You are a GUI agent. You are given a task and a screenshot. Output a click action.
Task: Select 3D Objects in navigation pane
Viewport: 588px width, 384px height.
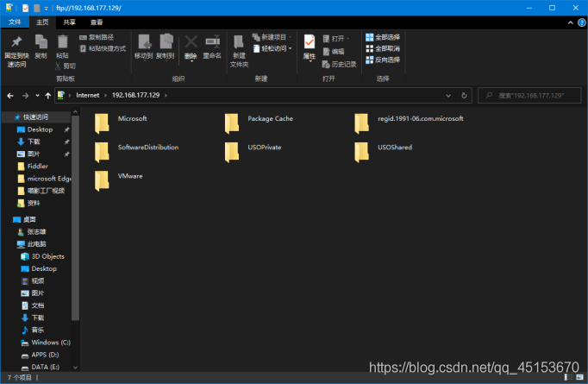coord(47,256)
